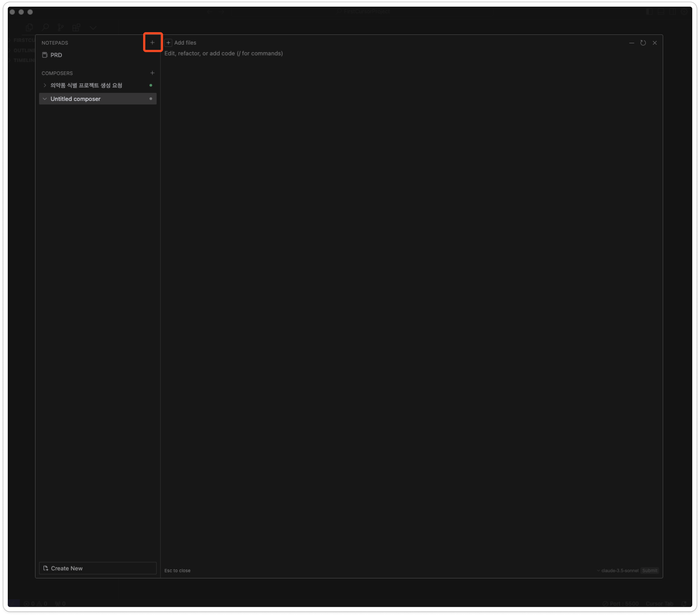The image size is (700, 616).
Task: Reset composer with the refresh icon
Action: click(643, 43)
